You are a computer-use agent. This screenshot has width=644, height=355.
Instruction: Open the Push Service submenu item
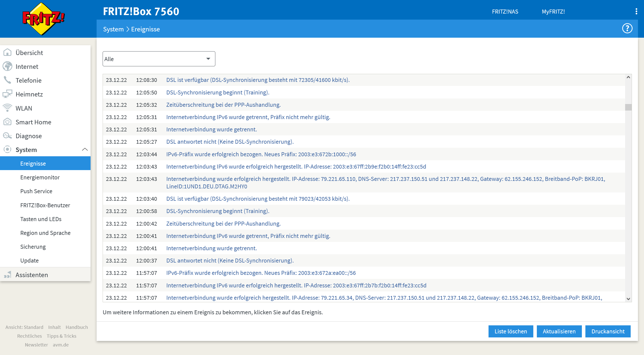tap(36, 191)
